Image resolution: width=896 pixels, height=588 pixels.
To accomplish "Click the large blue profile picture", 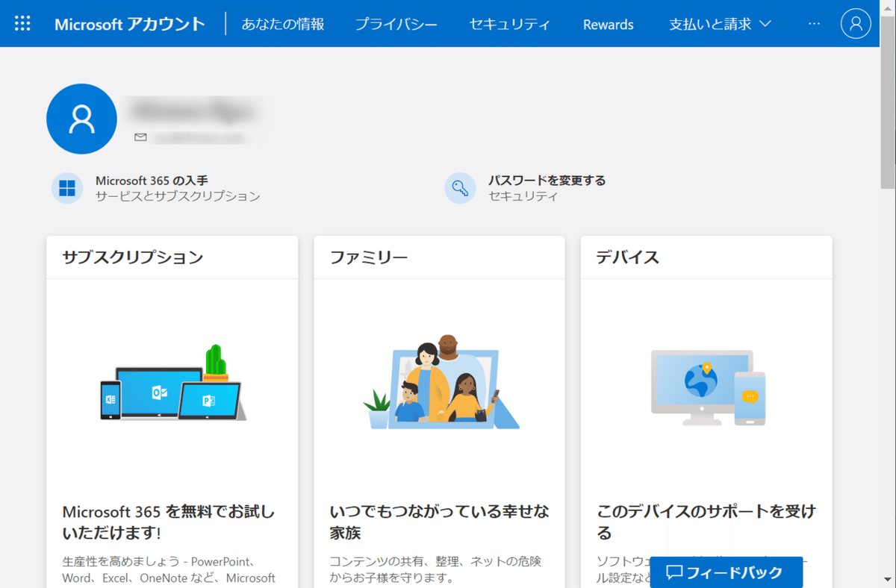I will click(x=81, y=119).
